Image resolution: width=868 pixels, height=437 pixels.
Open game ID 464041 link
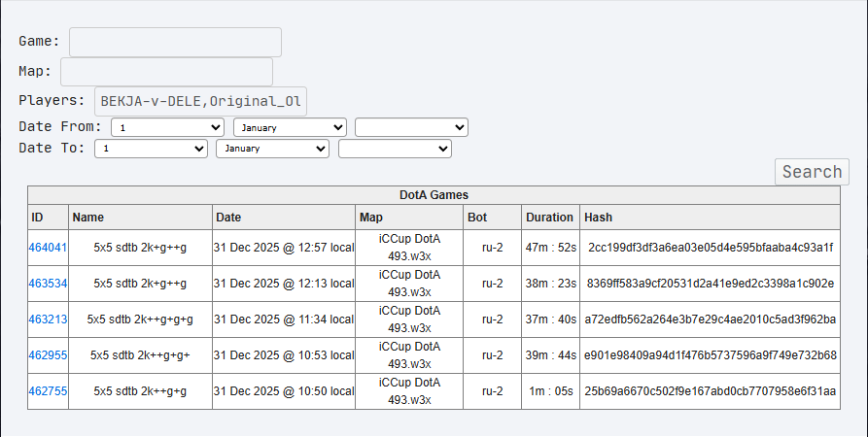click(x=48, y=248)
